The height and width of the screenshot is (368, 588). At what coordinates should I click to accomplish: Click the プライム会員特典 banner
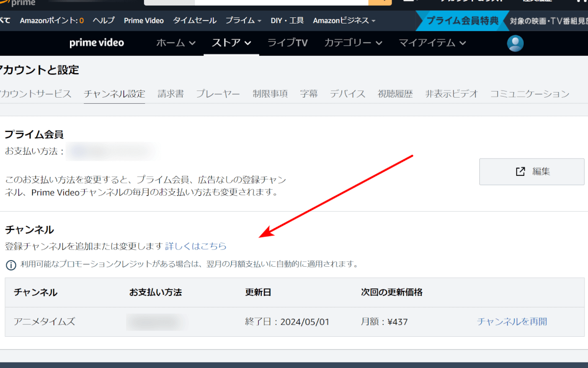[462, 20]
